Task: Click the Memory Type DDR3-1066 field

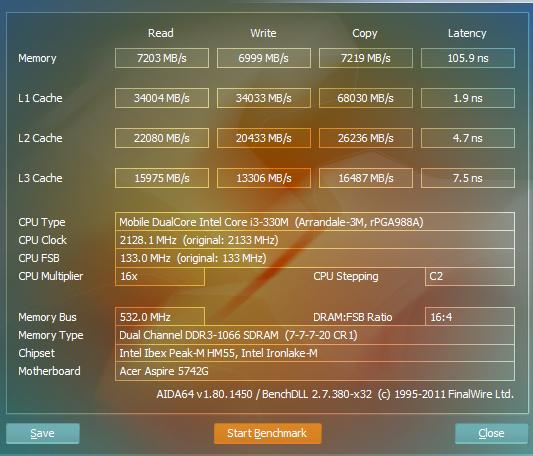Action: coord(315,335)
